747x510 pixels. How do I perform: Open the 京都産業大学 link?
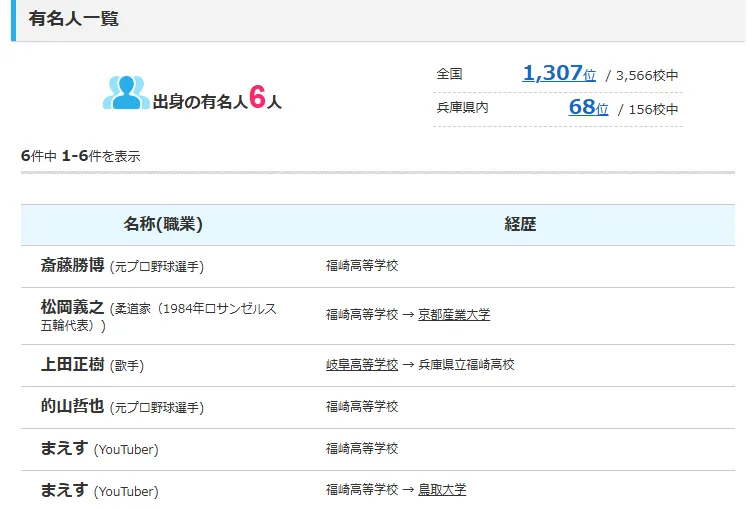(454, 314)
